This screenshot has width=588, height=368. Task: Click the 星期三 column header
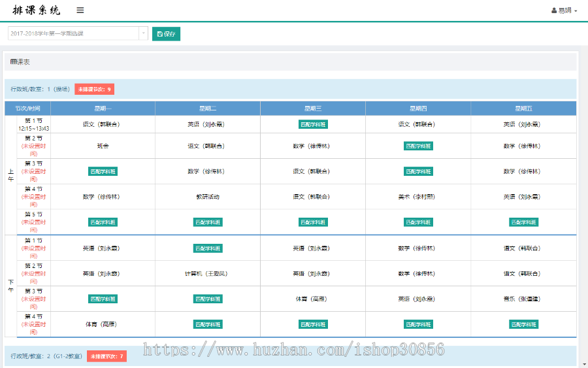[x=313, y=109]
